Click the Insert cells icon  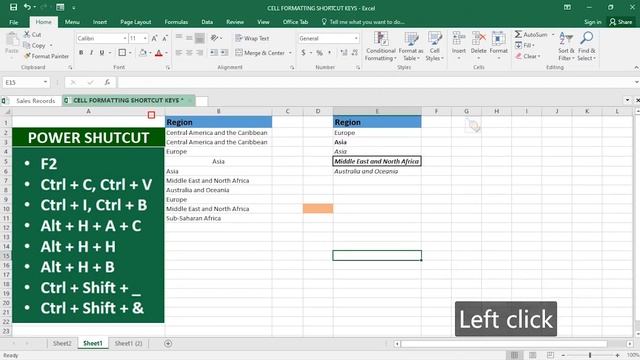tap(459, 39)
